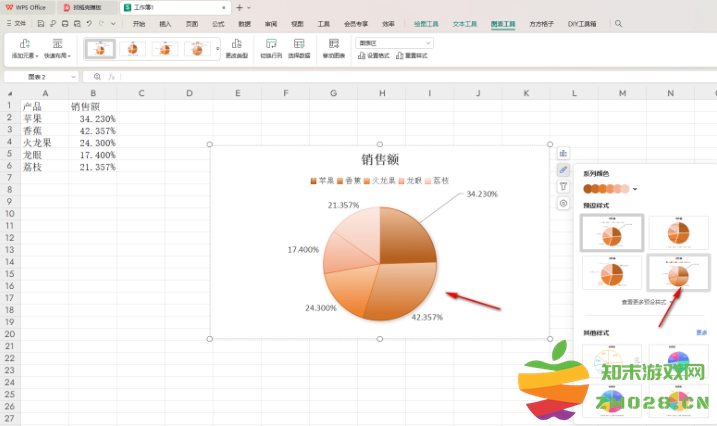
Task: Click the chart elements side button
Action: point(563,153)
